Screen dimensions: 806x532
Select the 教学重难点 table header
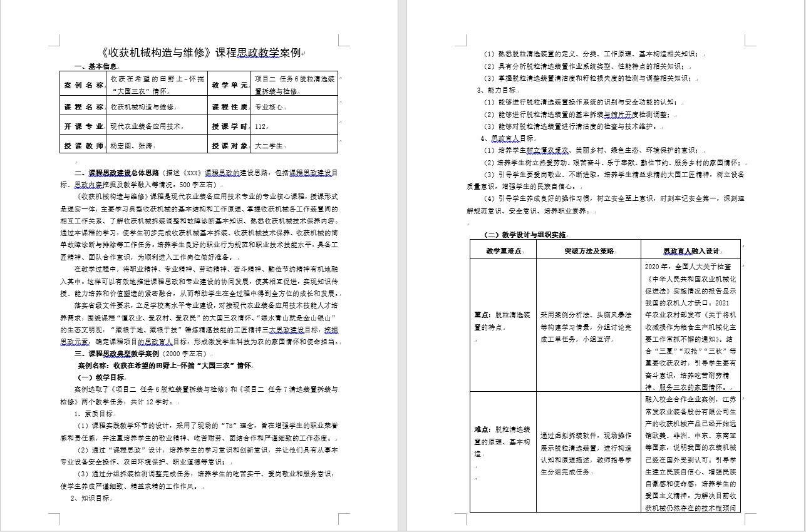(x=503, y=250)
